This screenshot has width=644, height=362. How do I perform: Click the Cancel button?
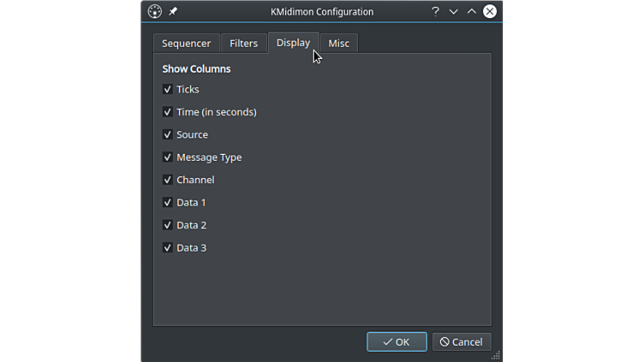(x=462, y=341)
